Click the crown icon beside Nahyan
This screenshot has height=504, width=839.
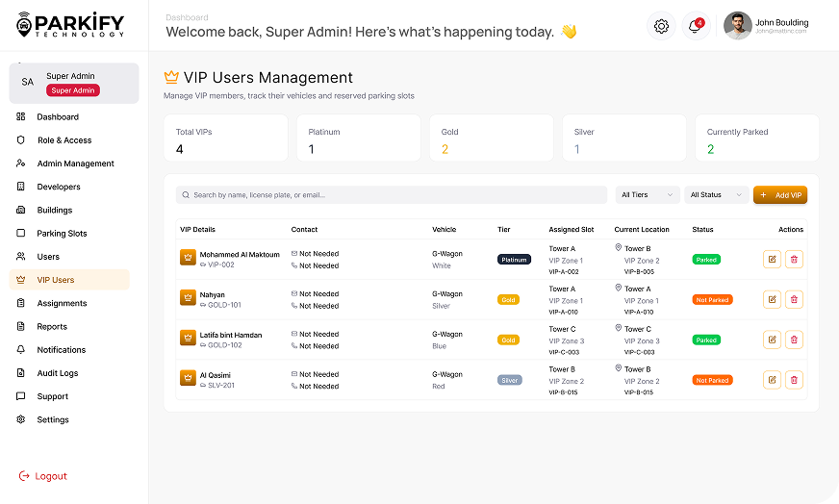pyautogui.click(x=188, y=297)
